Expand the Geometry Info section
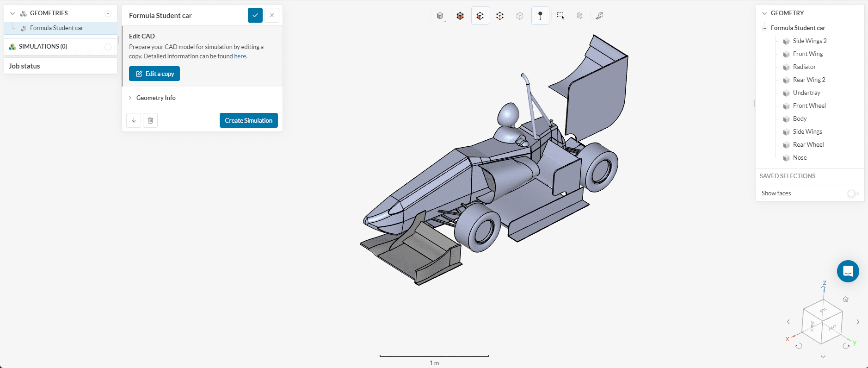The image size is (868, 368). [156, 98]
